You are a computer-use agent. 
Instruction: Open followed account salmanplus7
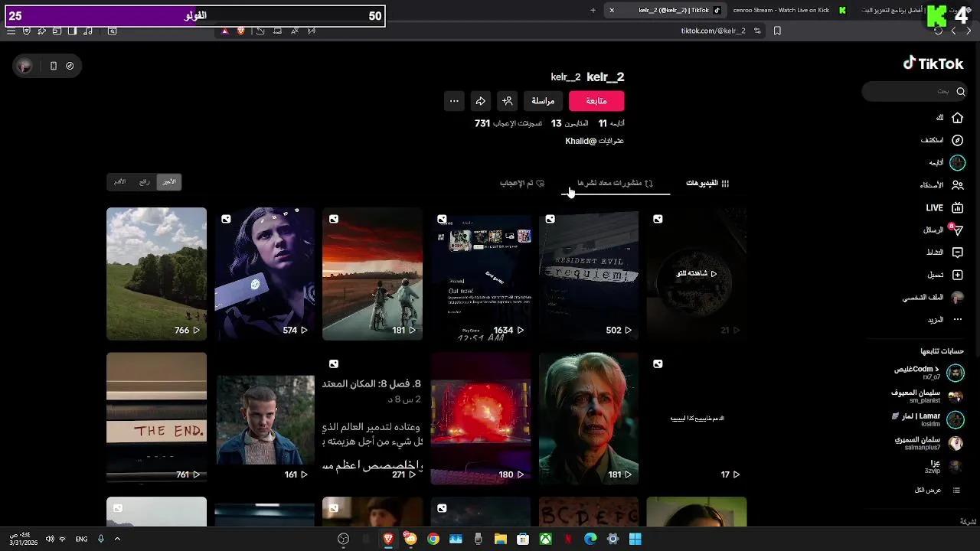[929, 443]
